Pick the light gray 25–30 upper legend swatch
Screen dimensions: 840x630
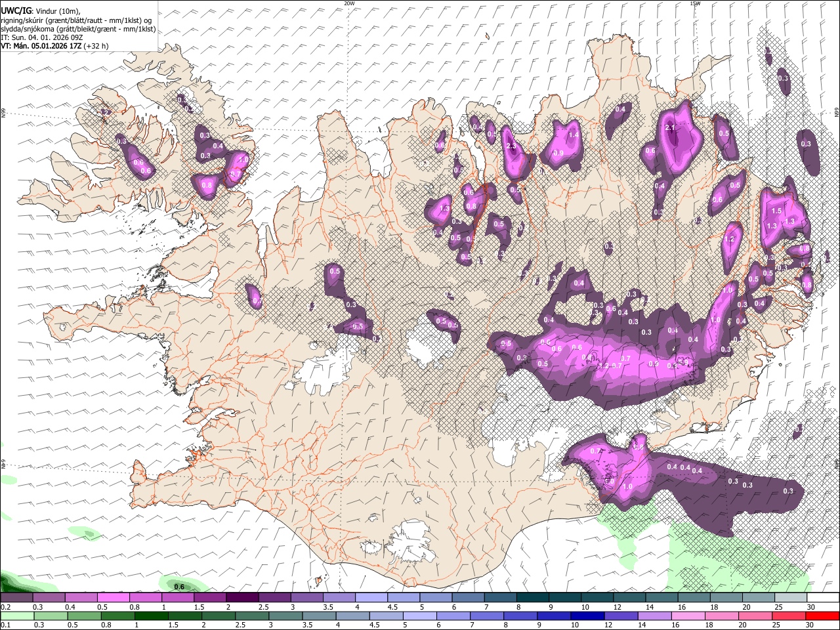coord(790,598)
